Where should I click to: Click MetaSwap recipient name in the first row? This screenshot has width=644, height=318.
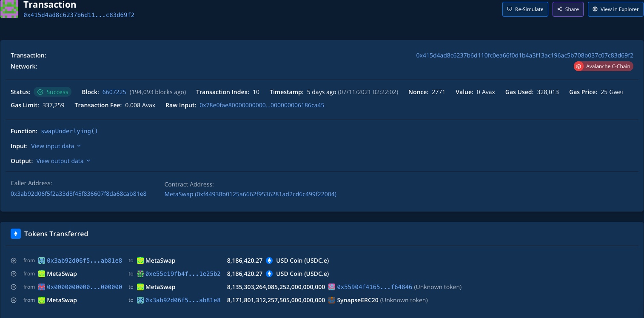point(160,261)
